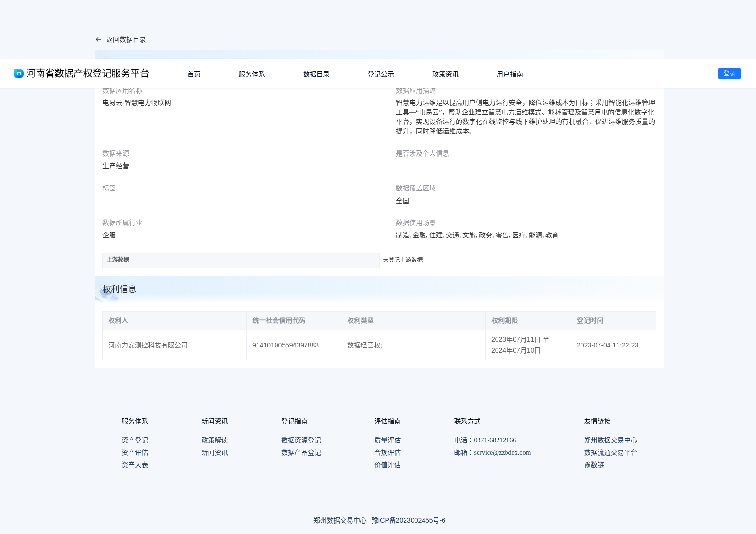Click email service@zzbdex.com
Viewport: 756px width, 534px height.
coord(502,452)
